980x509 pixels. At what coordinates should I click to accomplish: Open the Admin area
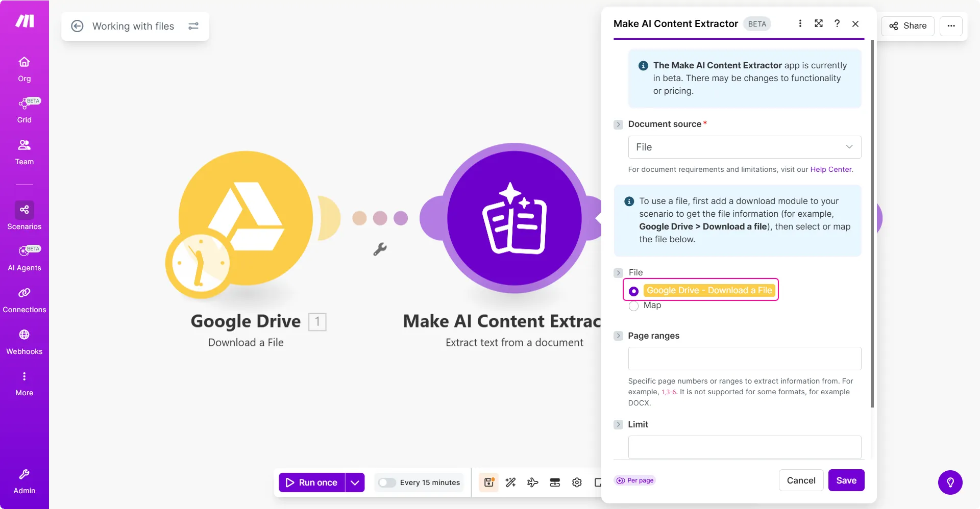pyautogui.click(x=24, y=481)
